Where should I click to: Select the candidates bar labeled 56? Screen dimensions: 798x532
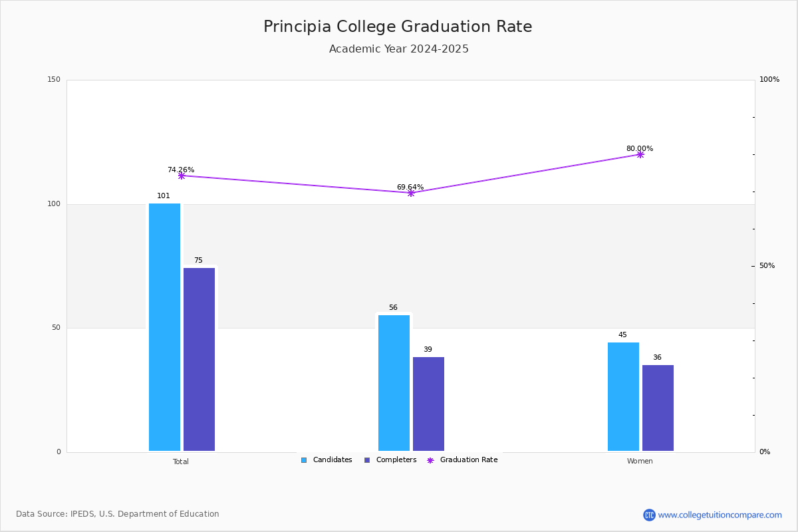click(394, 383)
